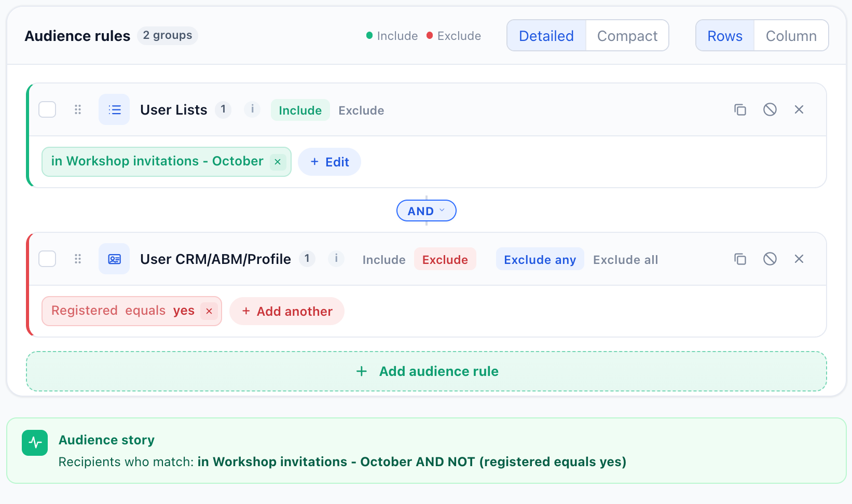Screen dimensions: 852x504
Task: Disable the User CRM/ABM/Profile rule group
Action: click(x=770, y=259)
